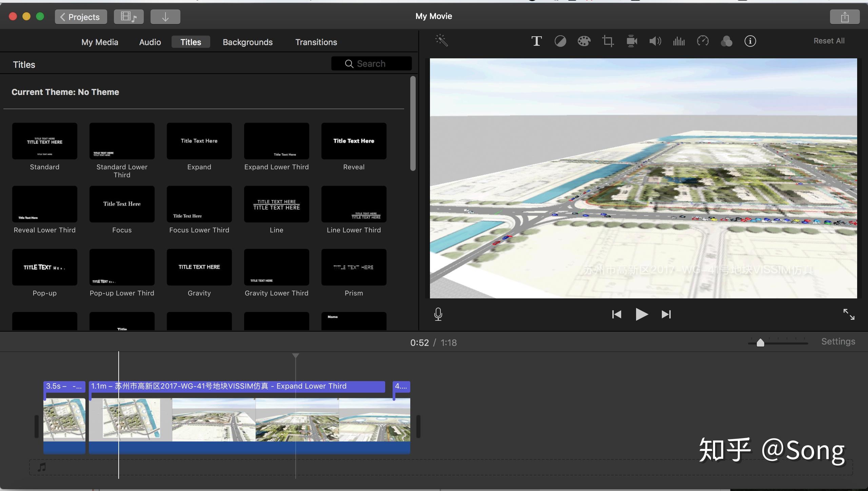Open the Volume adjustment icon
The width and height of the screenshot is (868, 491).
(x=655, y=41)
